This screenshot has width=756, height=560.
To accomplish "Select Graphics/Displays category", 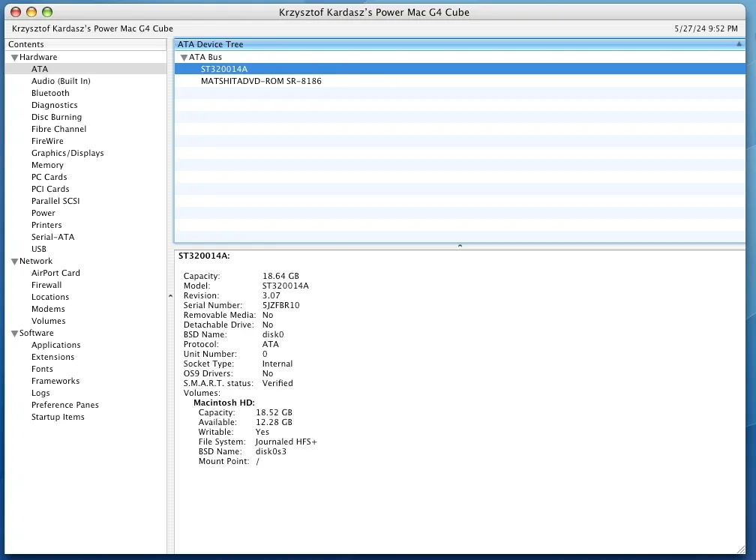I will (x=67, y=153).
